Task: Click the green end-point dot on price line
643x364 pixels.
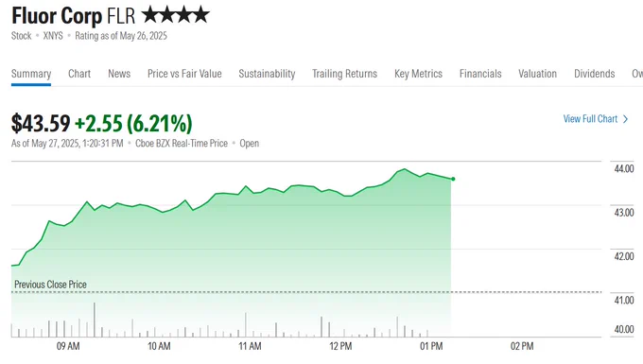Action: coord(453,179)
